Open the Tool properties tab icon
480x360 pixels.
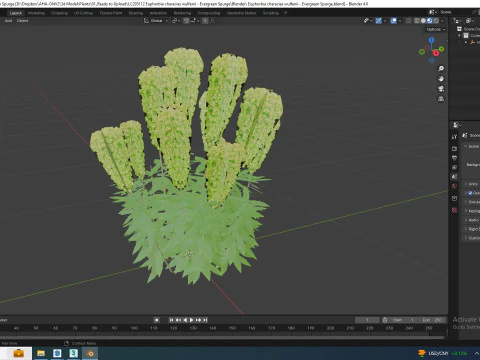coord(454,137)
